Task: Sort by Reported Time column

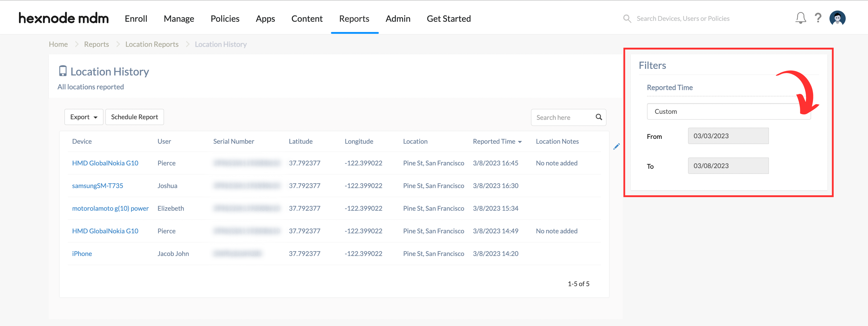Action: 497,141
